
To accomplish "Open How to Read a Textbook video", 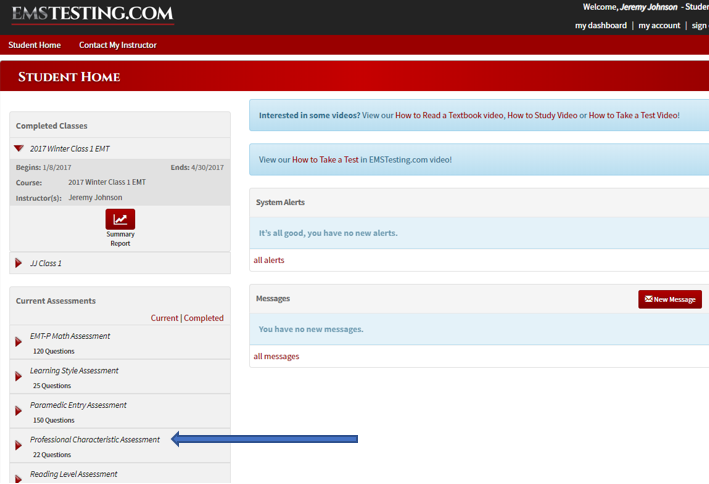I will pyautogui.click(x=448, y=116).
